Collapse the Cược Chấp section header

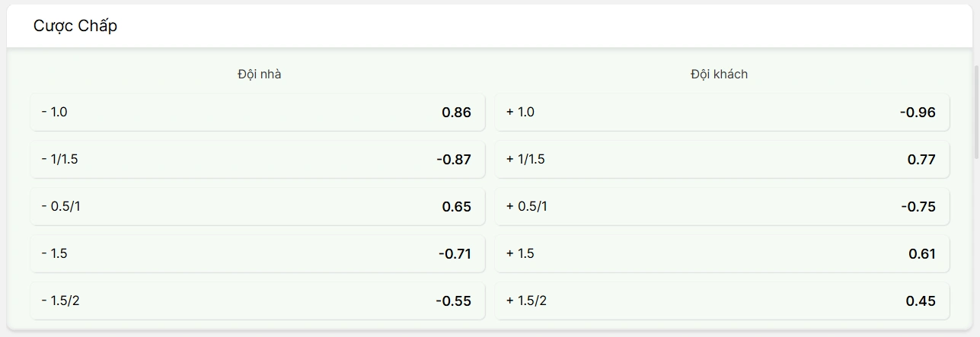490,26
